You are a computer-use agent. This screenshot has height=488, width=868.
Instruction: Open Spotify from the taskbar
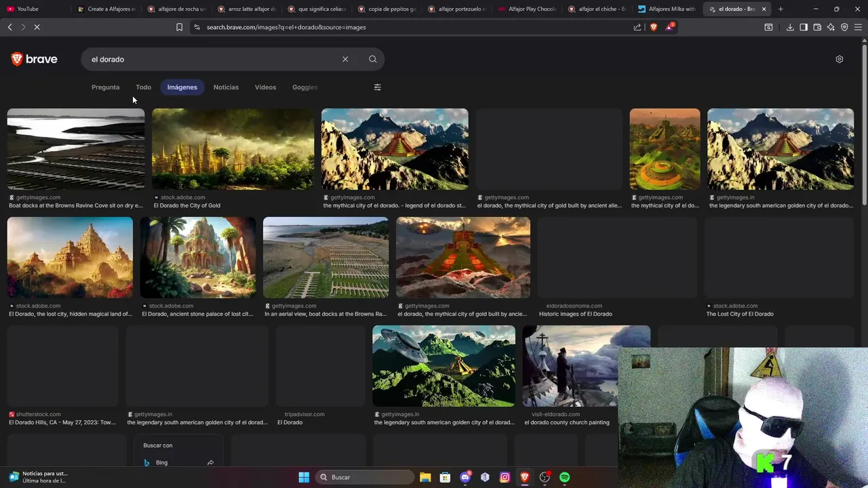pos(564,477)
